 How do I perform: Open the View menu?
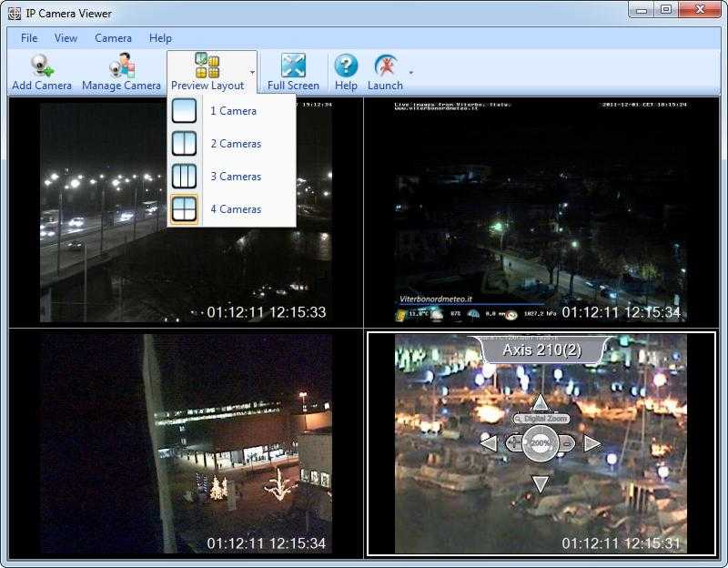66,38
